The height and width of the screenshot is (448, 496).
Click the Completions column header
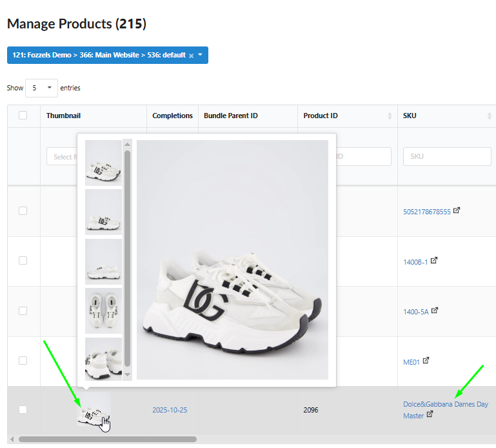[172, 116]
